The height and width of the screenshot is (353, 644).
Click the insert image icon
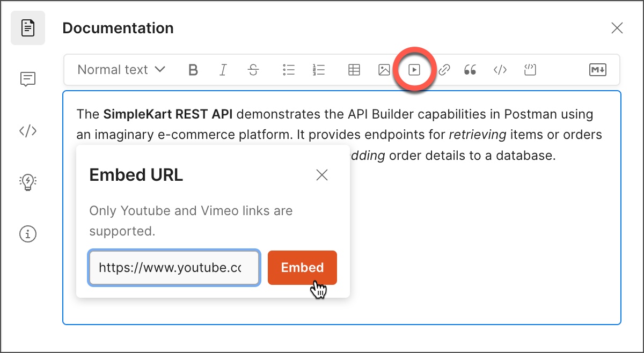[x=384, y=70]
